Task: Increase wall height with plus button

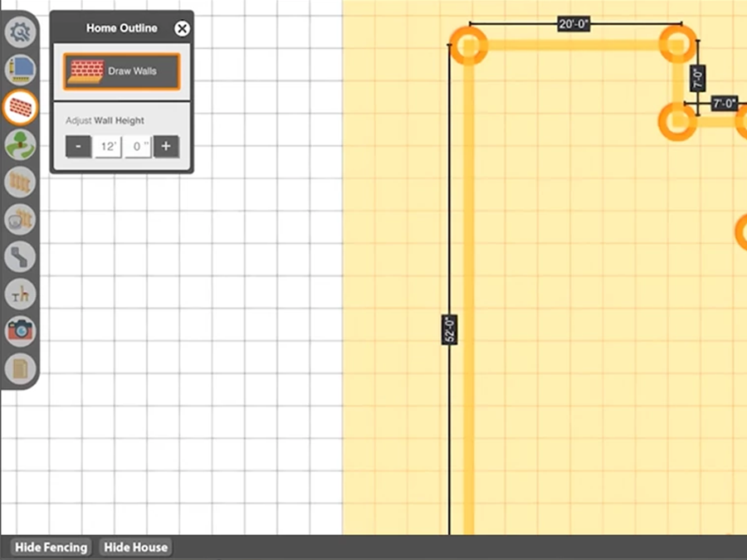Action: [166, 147]
